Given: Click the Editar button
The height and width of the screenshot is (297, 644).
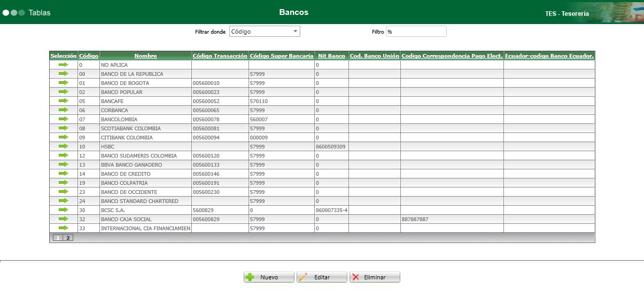Looking at the screenshot, I should [x=322, y=277].
